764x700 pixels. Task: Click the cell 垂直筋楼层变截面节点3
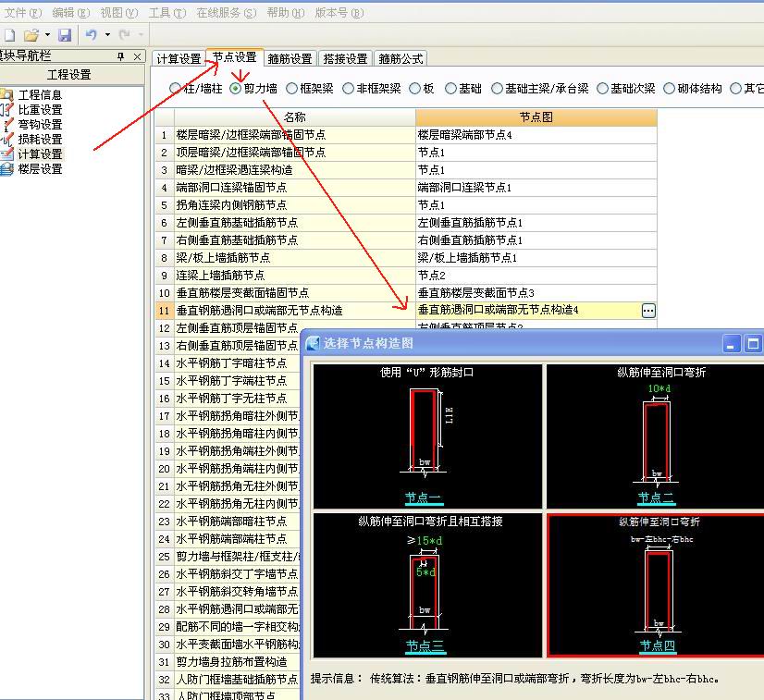coord(536,293)
